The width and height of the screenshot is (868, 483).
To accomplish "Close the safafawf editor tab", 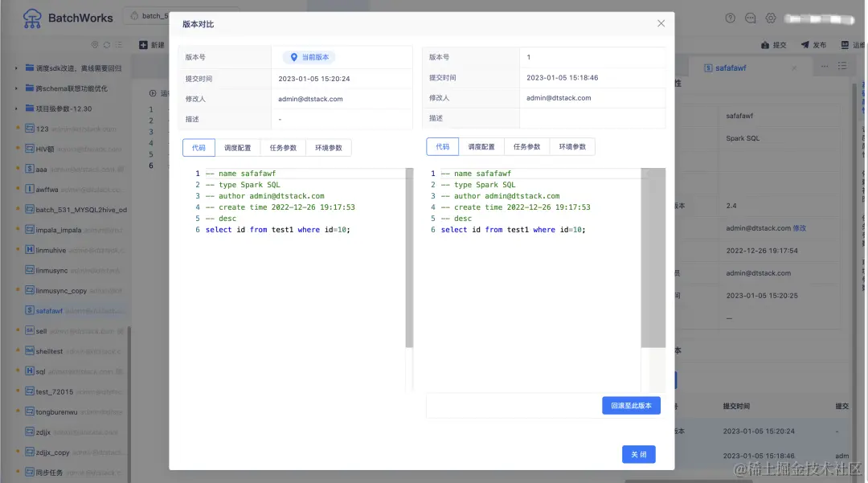I will coord(794,68).
